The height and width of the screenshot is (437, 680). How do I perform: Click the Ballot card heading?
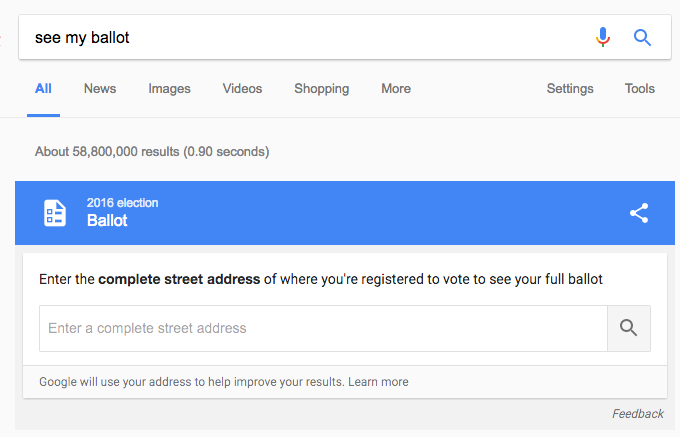pos(107,221)
